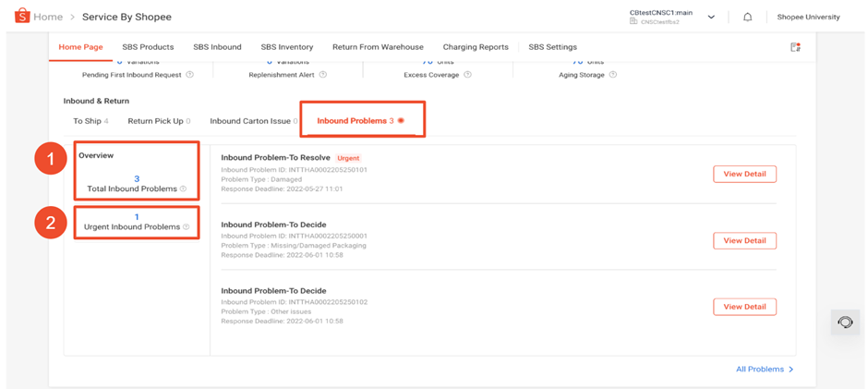The height and width of the screenshot is (389, 868).
Task: Click help icon next to Urgent Inbound Problems
Action: pos(186,226)
